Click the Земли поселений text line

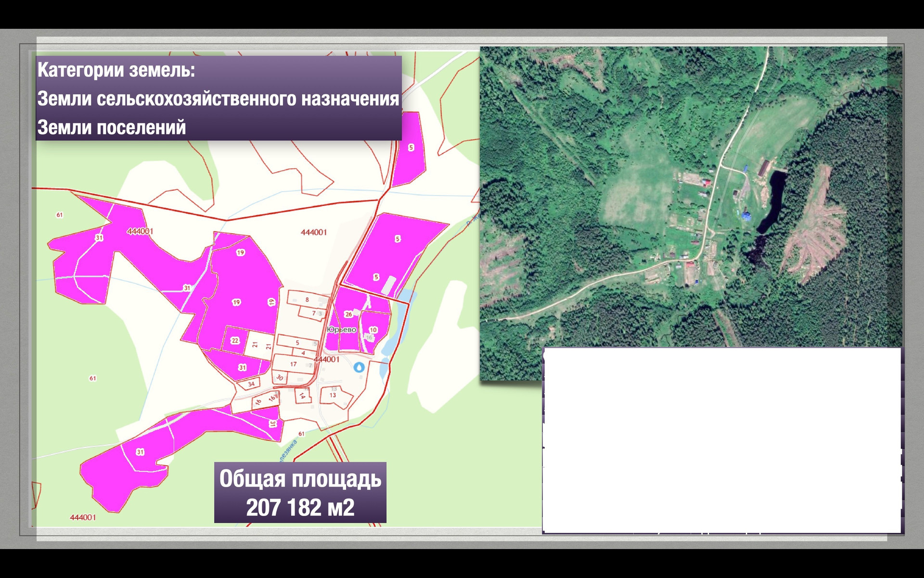coord(112,128)
